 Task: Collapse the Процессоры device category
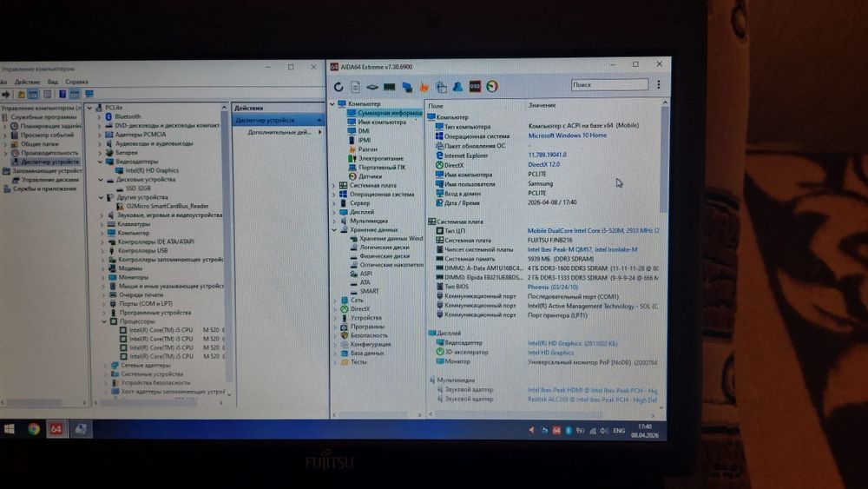104,321
